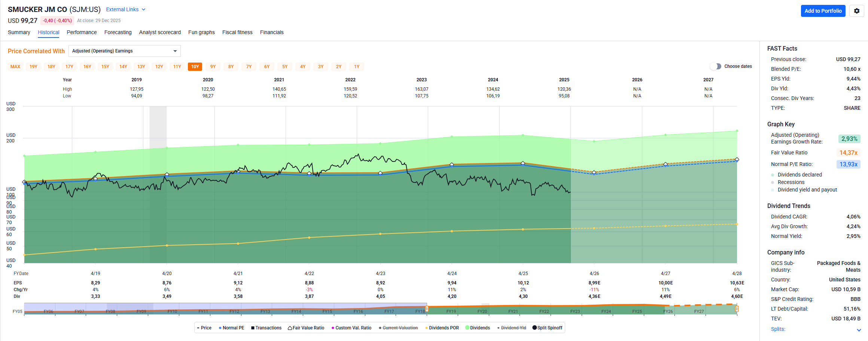
Task: Click the left handle of timeline range slider
Action: coord(427,309)
